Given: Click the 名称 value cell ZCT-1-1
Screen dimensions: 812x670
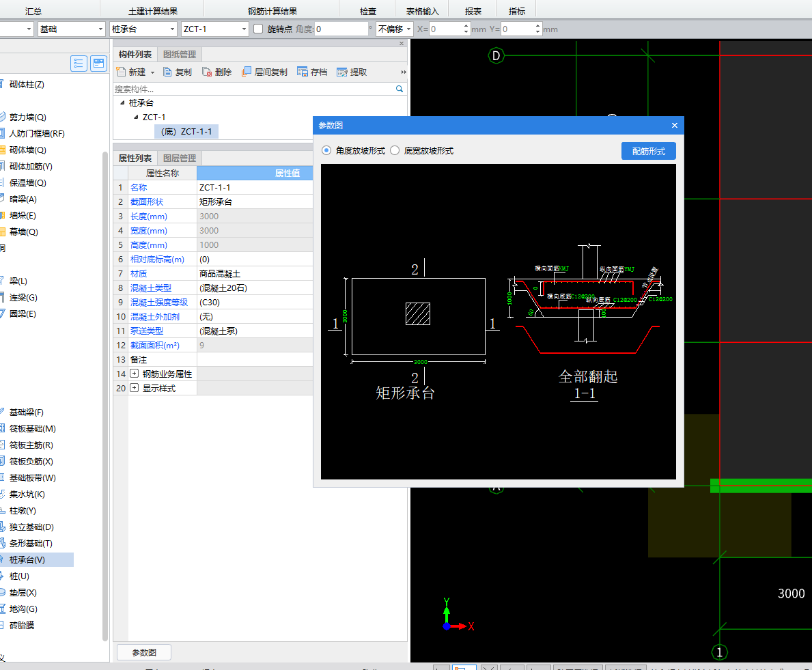Looking at the screenshot, I should tap(255, 187).
